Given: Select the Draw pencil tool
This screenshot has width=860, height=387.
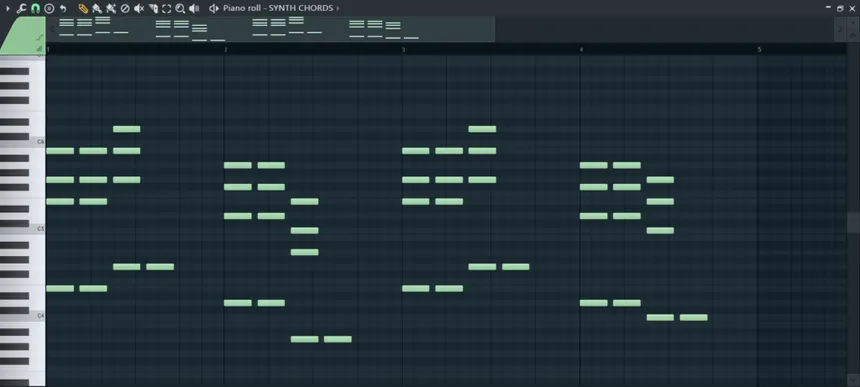Looking at the screenshot, I should 83,9.
